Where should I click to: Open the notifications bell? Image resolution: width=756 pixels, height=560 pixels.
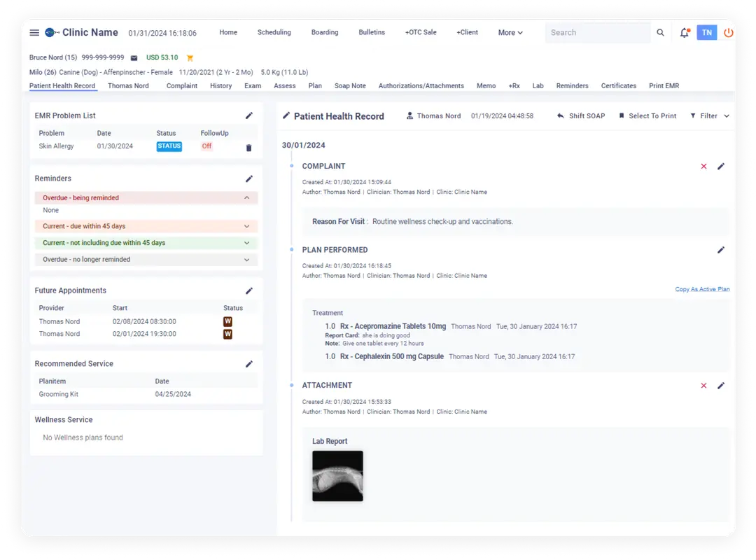(x=684, y=32)
